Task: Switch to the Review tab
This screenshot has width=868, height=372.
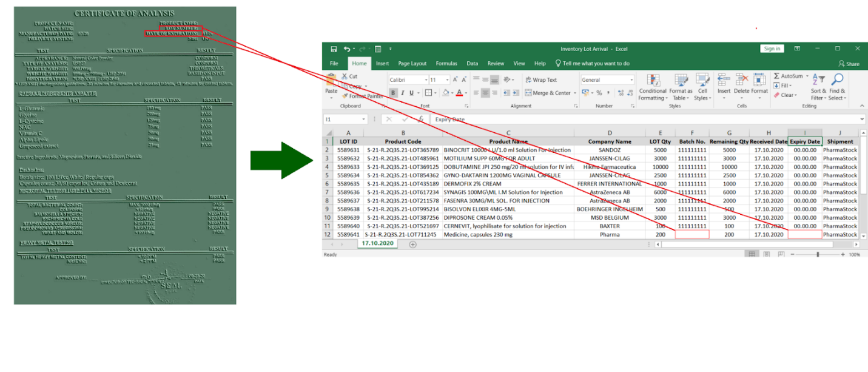Action: 496,63
